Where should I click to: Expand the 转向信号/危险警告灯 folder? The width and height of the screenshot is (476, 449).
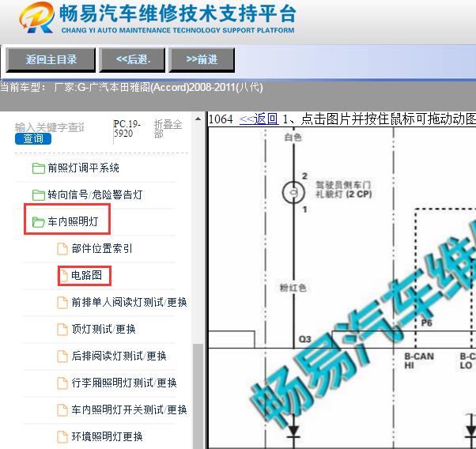click(x=95, y=194)
